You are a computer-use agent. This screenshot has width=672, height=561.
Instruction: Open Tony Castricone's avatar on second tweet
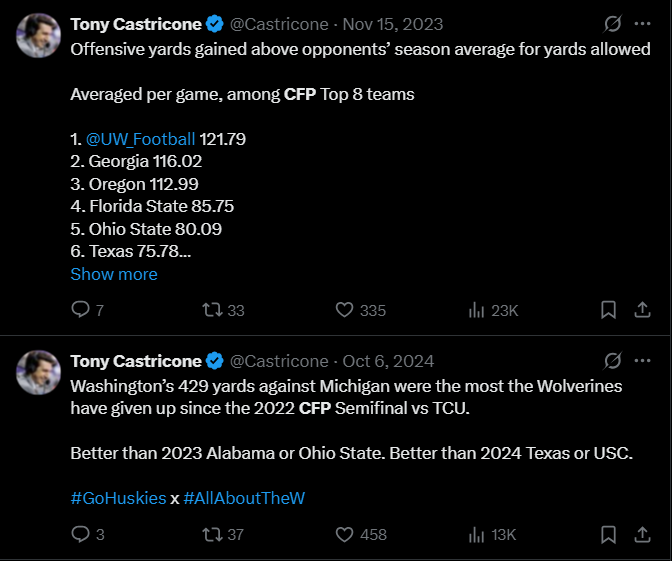pos(40,372)
